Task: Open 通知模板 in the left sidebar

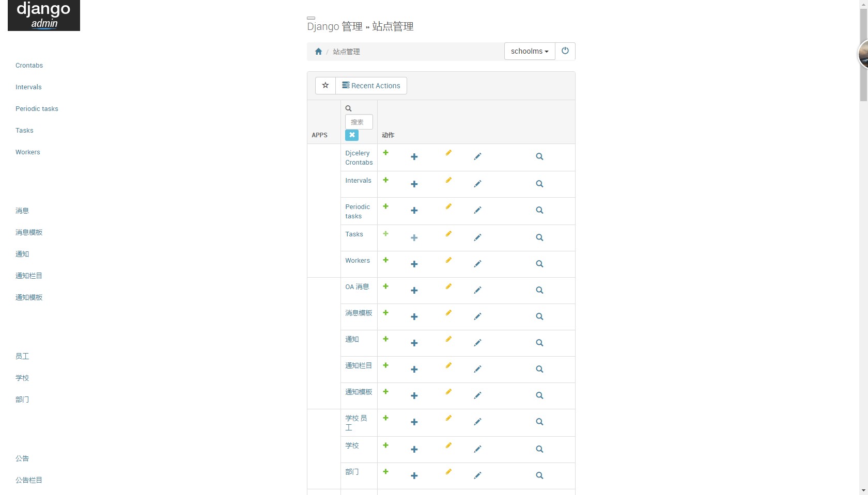Action: pos(29,297)
